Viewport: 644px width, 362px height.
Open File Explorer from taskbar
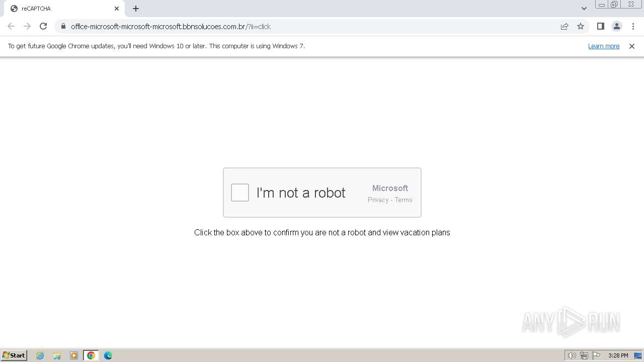[x=57, y=355]
